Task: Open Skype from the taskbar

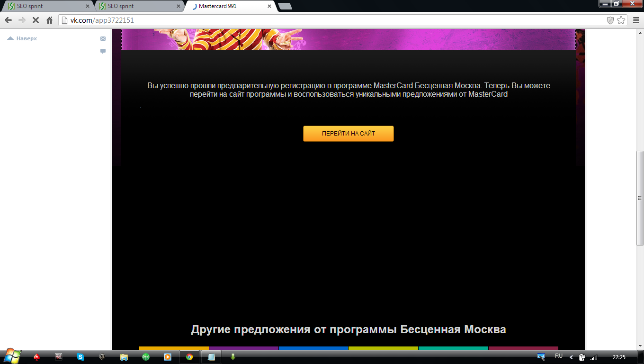Action: (80, 357)
